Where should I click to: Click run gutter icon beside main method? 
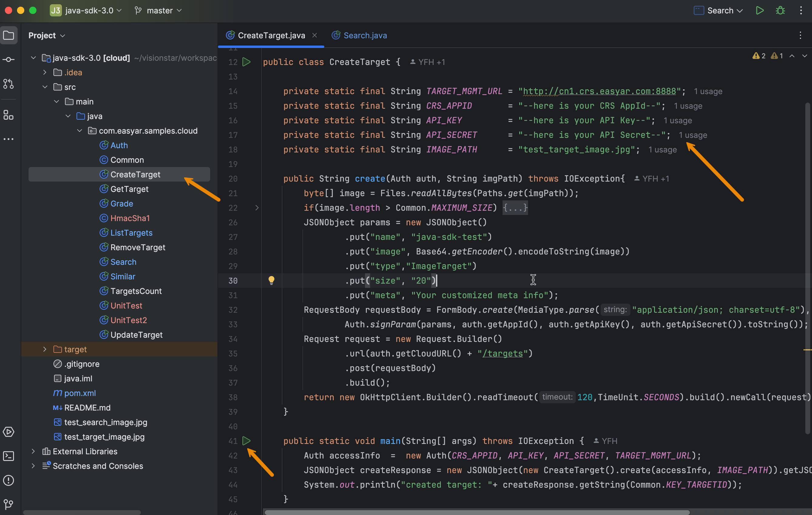(x=247, y=441)
